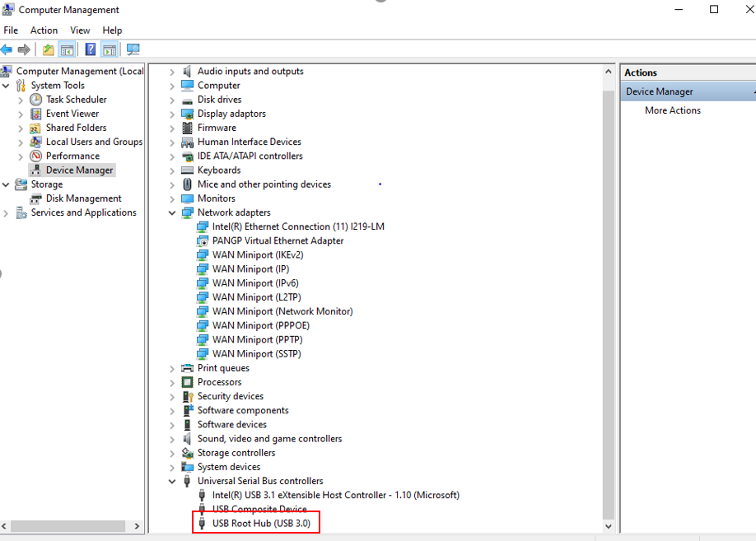The width and height of the screenshot is (756, 541).
Task: Expand the Software components category
Action: tap(172, 411)
